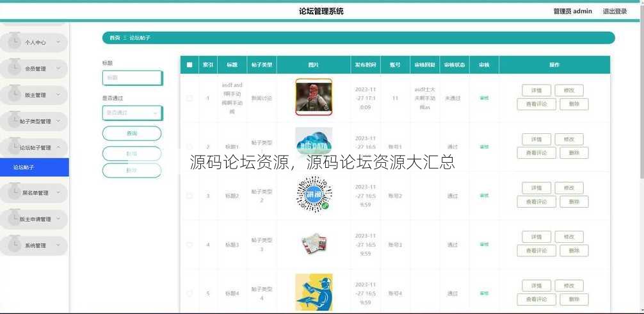Collapse the 论坛帖子管理 chevron

click(58, 147)
